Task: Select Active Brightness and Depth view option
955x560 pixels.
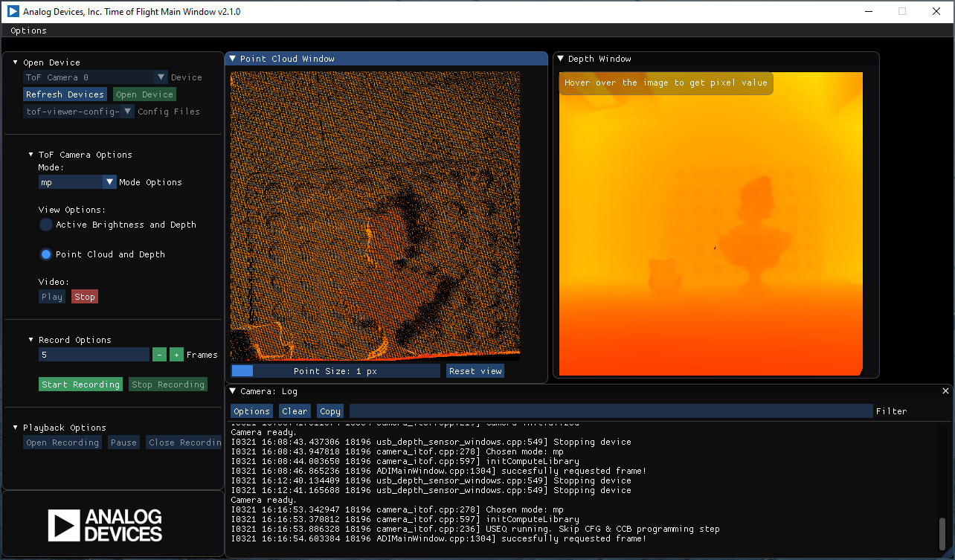Action: [x=46, y=225]
